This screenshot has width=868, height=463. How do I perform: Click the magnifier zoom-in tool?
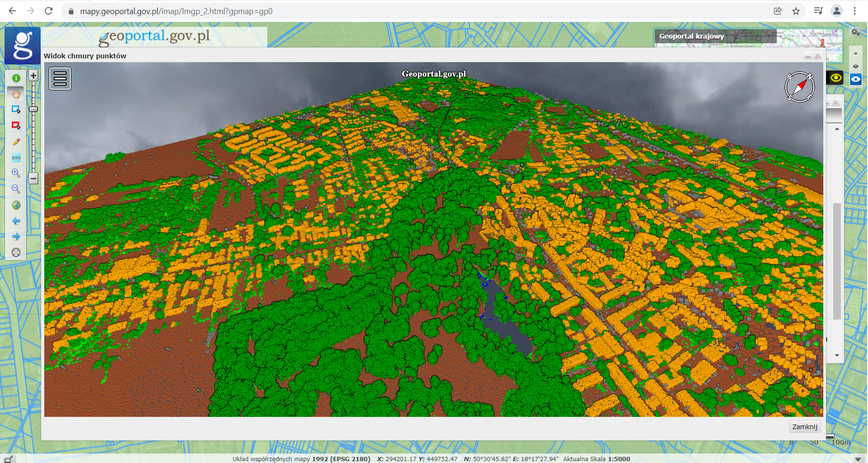click(16, 173)
